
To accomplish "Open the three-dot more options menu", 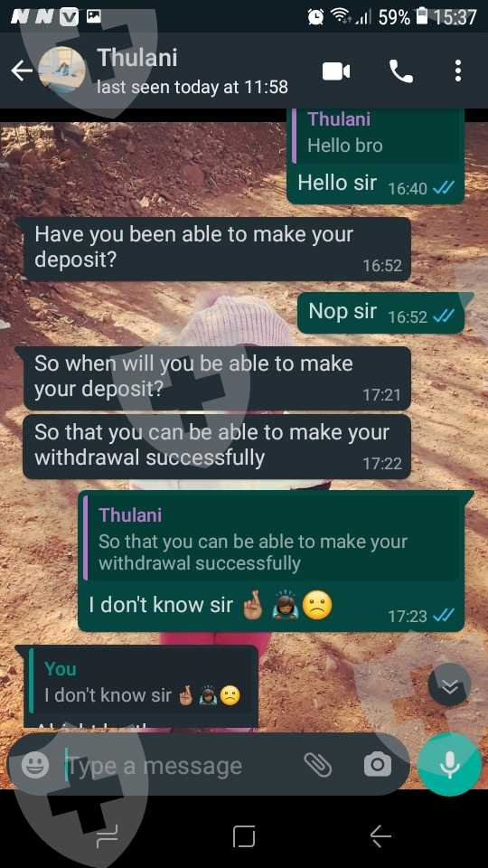I will tap(457, 71).
